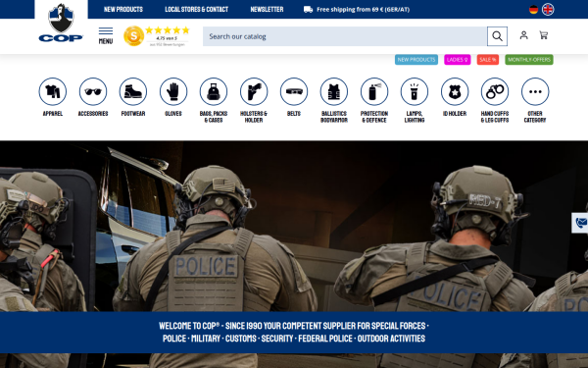Click the Sale % tag button
The image size is (588, 368).
pos(488,59)
